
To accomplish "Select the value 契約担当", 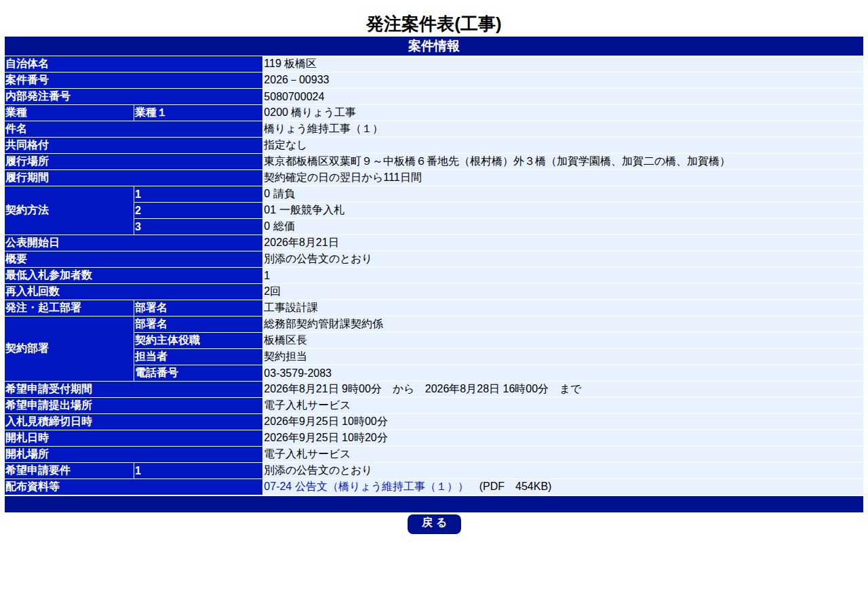I will (x=285, y=357).
